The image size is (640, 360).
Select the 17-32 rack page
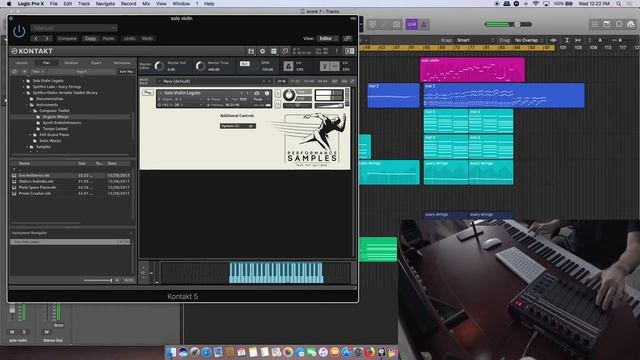tap(295, 81)
